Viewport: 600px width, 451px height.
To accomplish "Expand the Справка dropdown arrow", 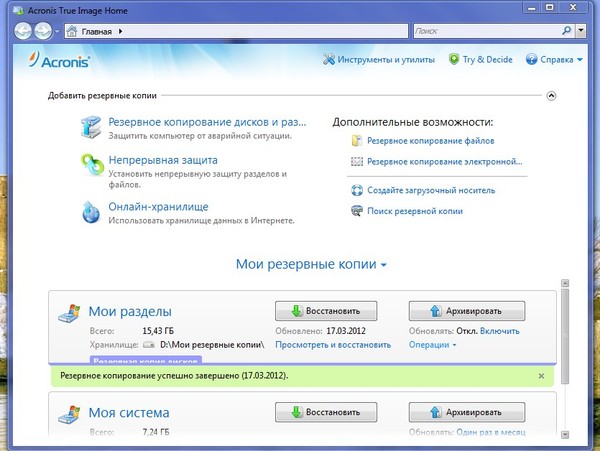I will pos(579,60).
